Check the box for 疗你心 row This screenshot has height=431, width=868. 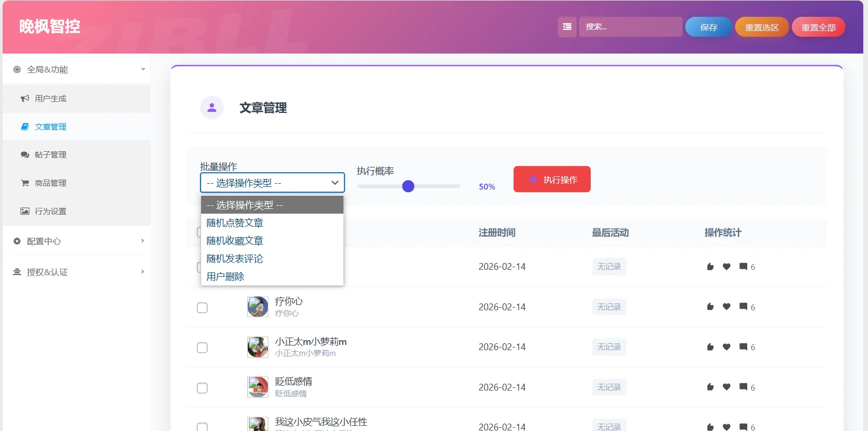click(x=202, y=308)
